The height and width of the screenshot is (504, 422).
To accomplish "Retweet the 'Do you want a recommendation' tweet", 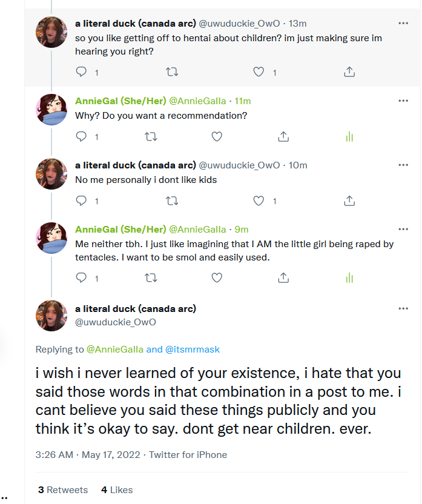I will (151, 137).
